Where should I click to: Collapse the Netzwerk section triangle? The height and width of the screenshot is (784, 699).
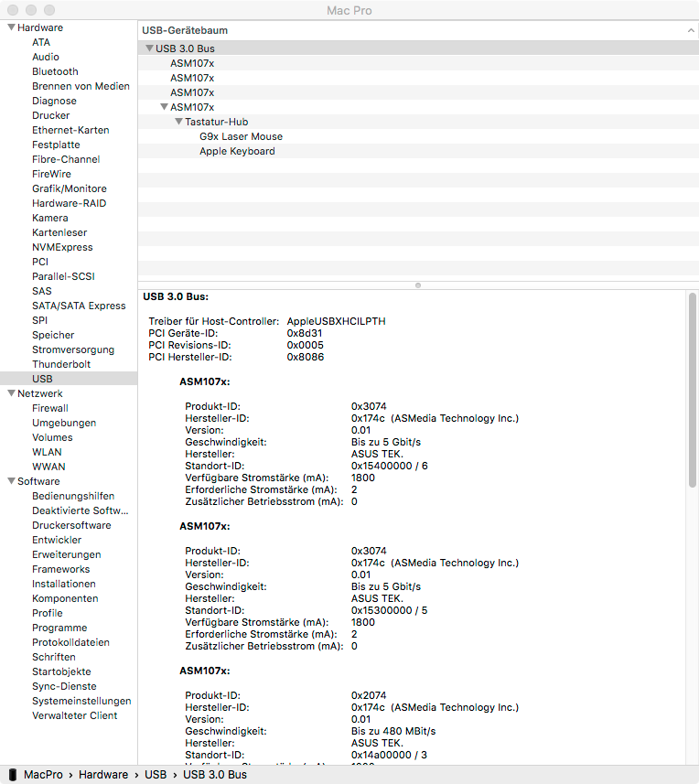tap(11, 393)
